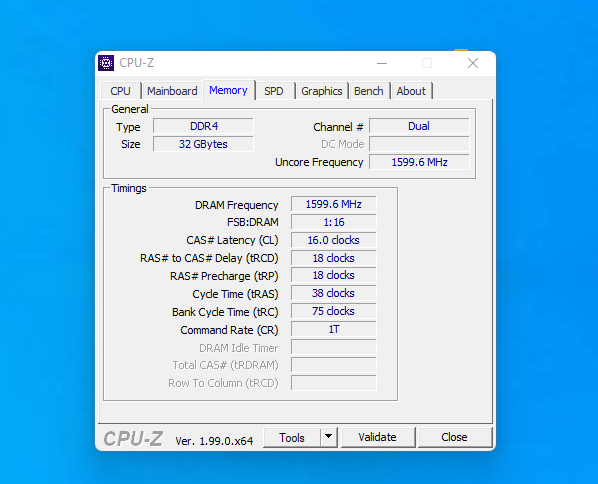The height and width of the screenshot is (484, 598).
Task: Close CPU-Z using the title bar X
Action: [473, 63]
